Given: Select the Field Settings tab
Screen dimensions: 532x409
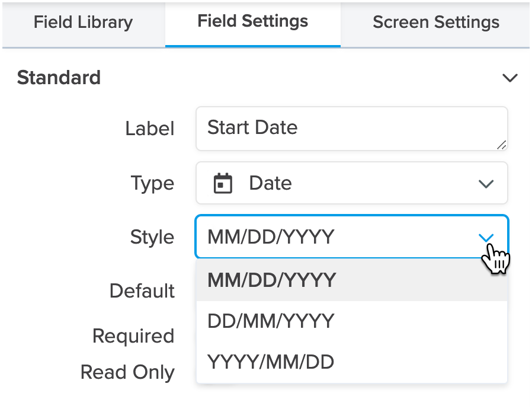Looking at the screenshot, I should click(253, 24).
